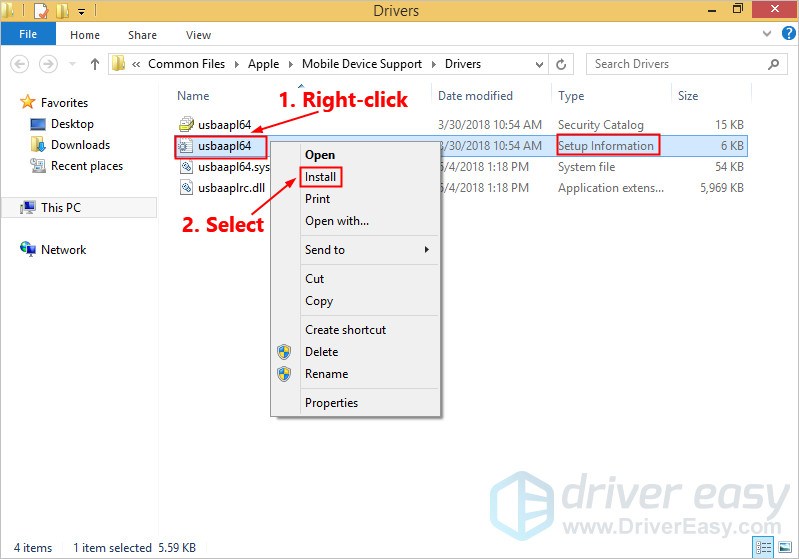799x559 pixels.
Task: Click the Back navigation arrow
Action: (19, 64)
